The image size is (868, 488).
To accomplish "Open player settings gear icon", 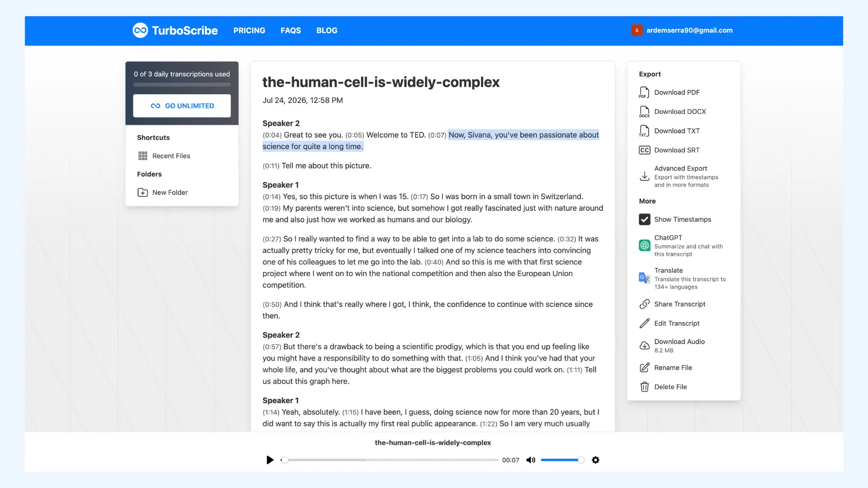I will (x=595, y=460).
